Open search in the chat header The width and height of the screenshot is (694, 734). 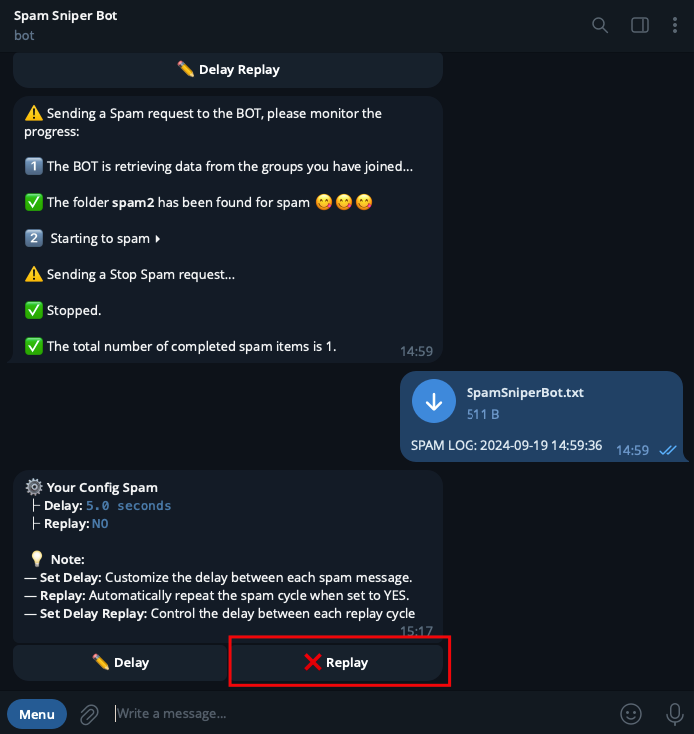pos(599,25)
